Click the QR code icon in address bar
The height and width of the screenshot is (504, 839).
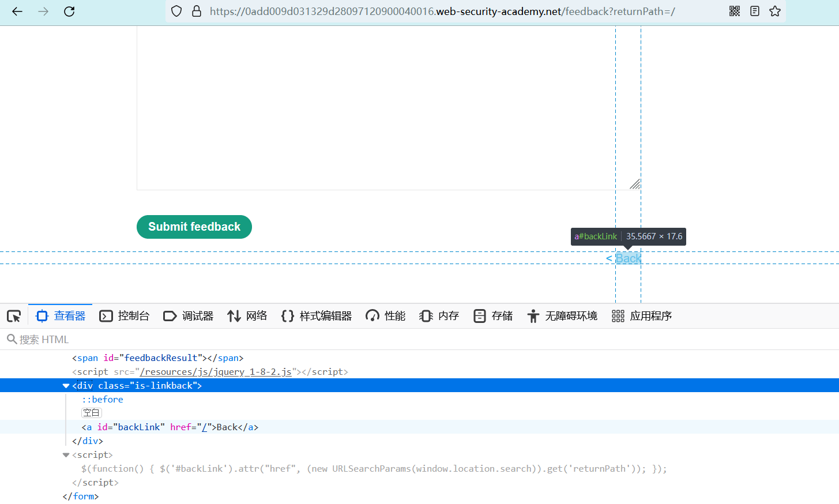[734, 11]
